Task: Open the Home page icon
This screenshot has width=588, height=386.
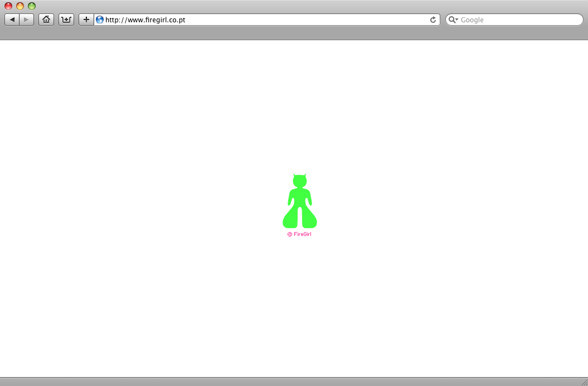Action: [46, 20]
